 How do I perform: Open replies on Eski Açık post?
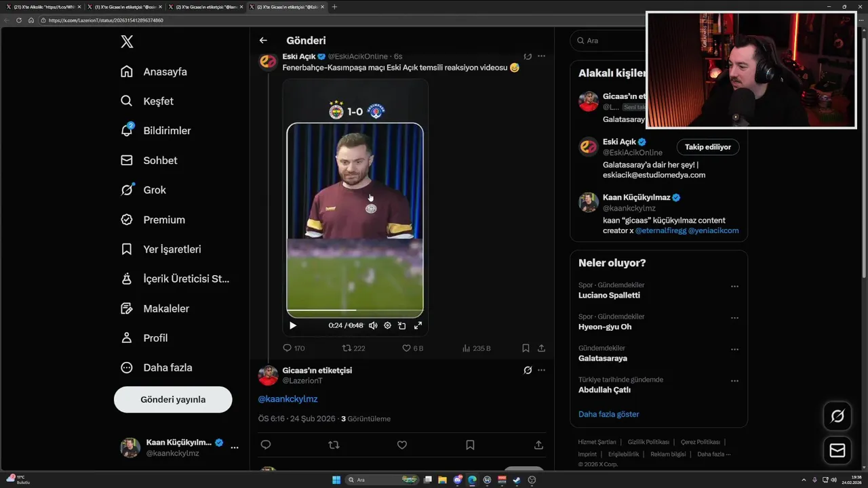[294, 348]
